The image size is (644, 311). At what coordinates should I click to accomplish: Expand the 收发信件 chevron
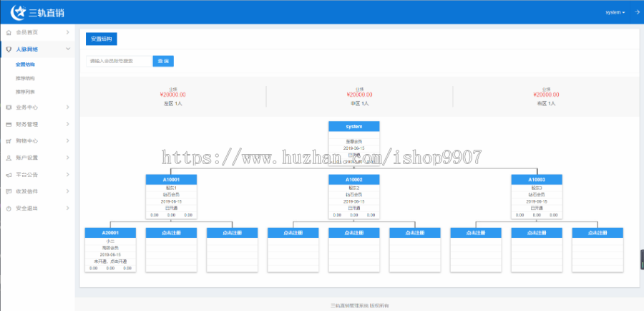(x=67, y=191)
